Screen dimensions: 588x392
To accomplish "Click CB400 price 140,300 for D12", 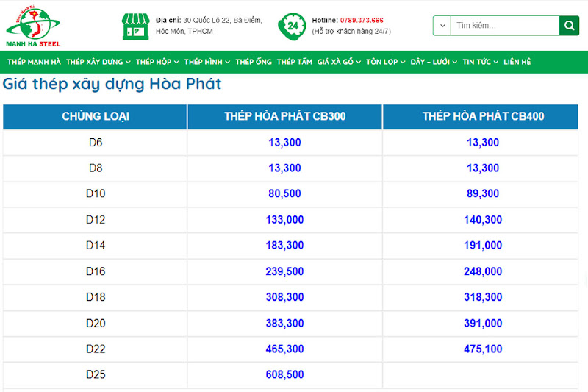I will 483,220.
